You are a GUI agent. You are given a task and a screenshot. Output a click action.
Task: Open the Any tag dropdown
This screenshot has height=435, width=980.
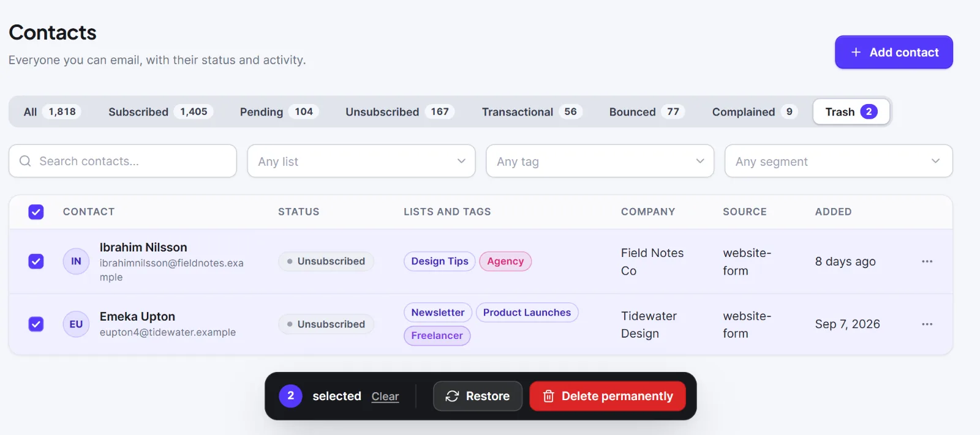point(600,161)
